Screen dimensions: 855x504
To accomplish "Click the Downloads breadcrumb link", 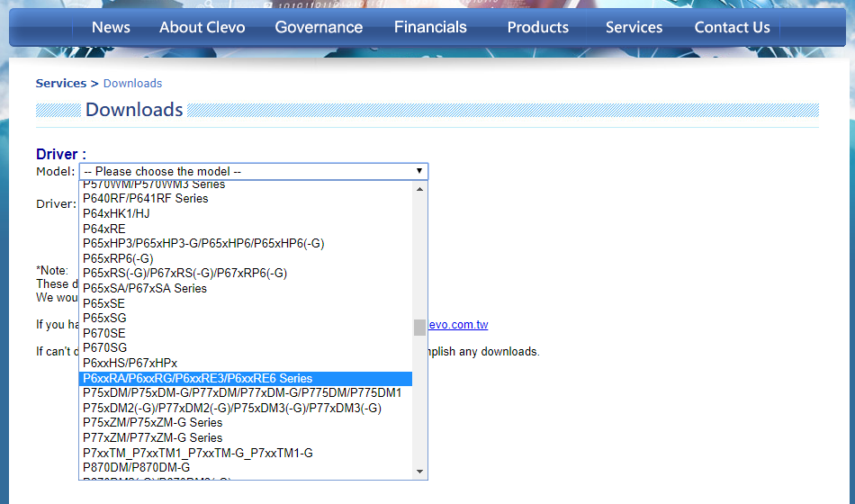I will pos(132,84).
